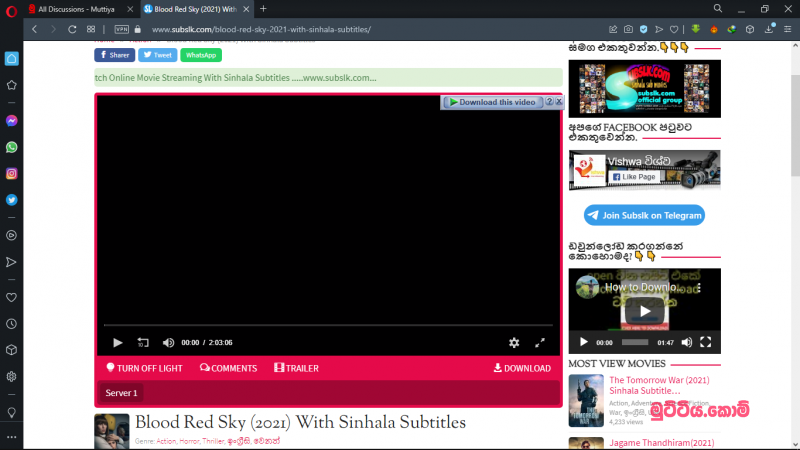The image size is (800, 450).
Task: Close the Blood Red Sky tab
Action: [246, 9]
